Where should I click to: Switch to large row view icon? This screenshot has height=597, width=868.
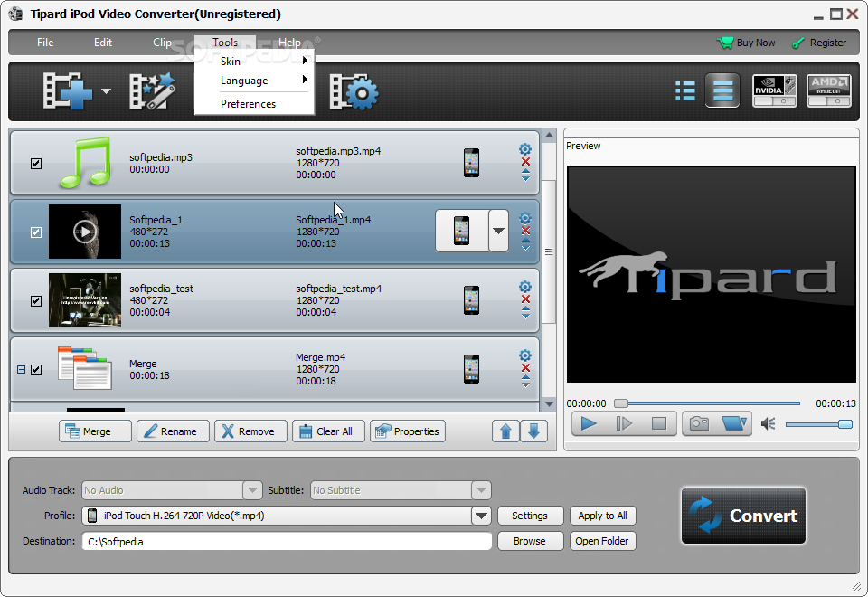(x=722, y=90)
